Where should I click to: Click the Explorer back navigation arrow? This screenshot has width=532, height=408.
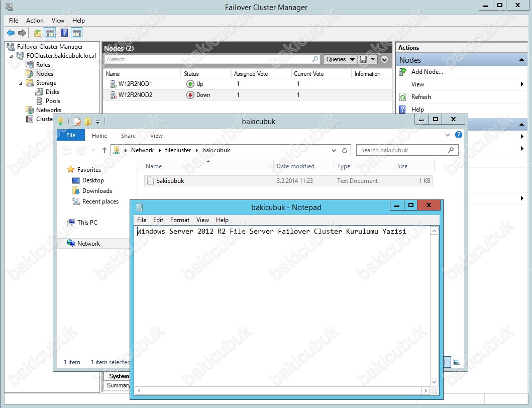(x=67, y=150)
